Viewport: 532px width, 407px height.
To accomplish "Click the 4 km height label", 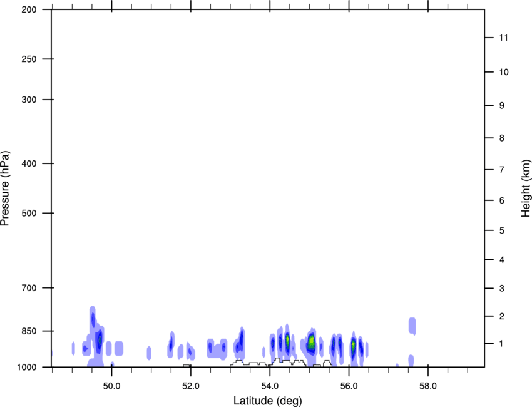I will [x=502, y=260].
